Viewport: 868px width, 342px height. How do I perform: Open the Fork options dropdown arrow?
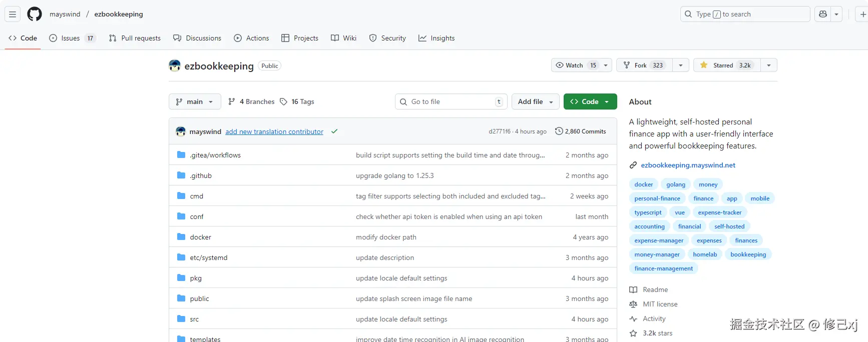point(680,65)
